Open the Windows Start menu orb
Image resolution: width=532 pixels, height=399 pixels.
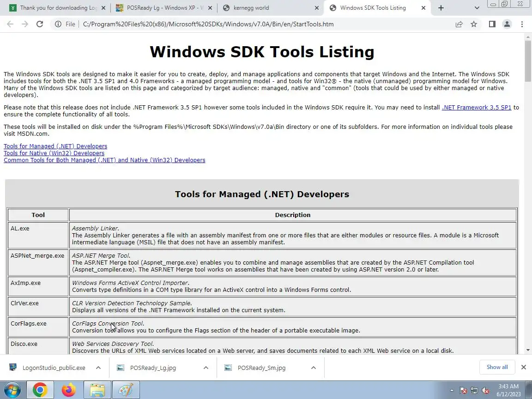point(12,390)
